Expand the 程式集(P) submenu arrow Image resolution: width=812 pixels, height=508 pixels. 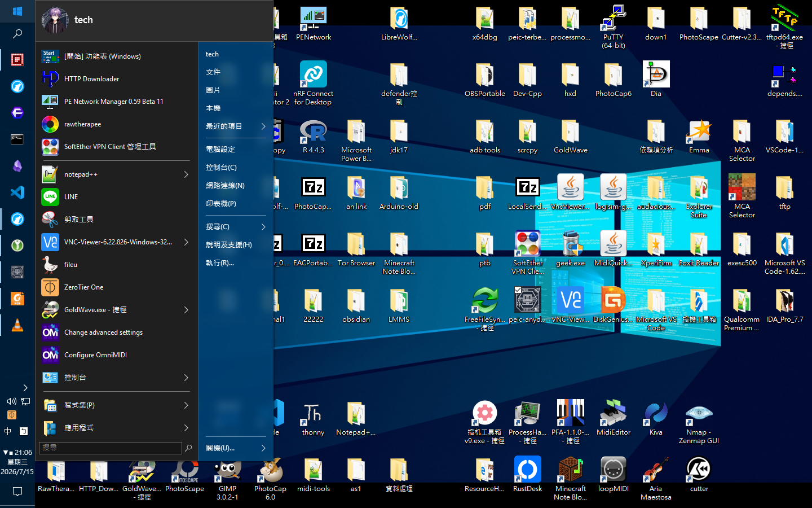[186, 405]
